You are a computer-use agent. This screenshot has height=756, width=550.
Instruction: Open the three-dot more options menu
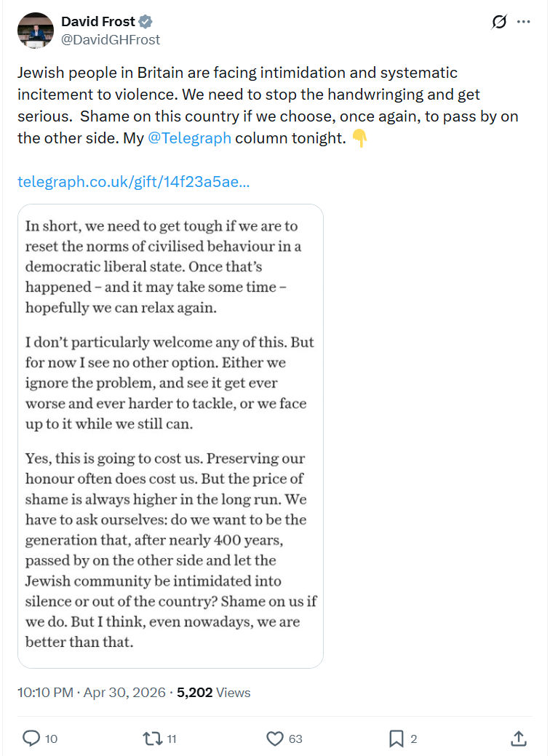(524, 22)
